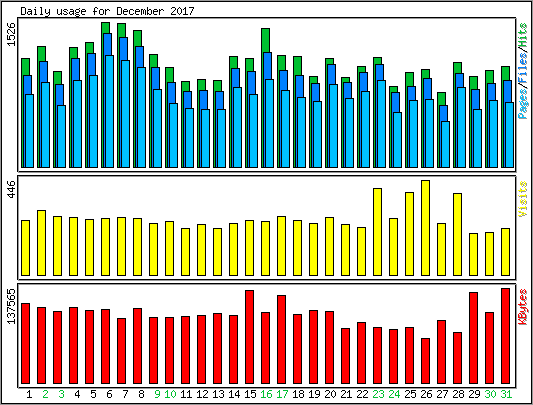Click the light blue pages bar for day 16
This screenshot has height=405, width=533.
270,123
